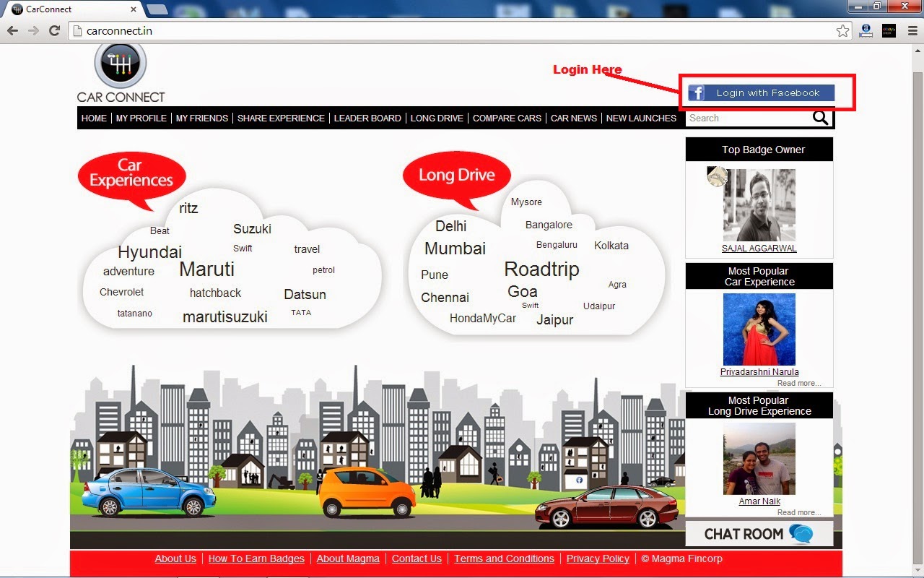The height and width of the screenshot is (578, 924).
Task: Select the hatchback tag
Action: (x=215, y=293)
